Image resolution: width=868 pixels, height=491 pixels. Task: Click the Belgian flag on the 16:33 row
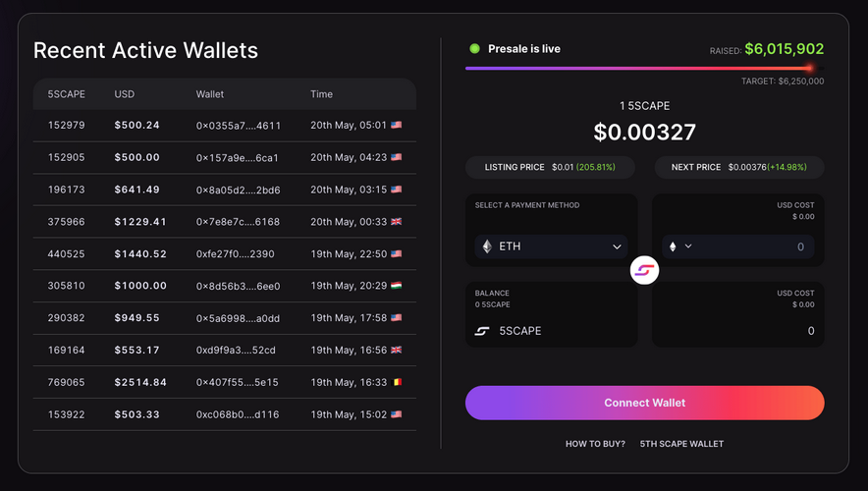(397, 382)
